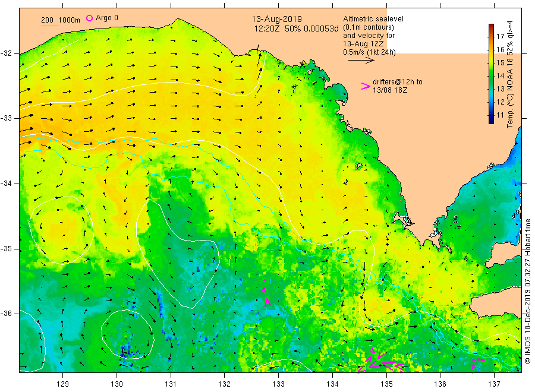The width and height of the screenshot is (535, 392).
Task: Click the magenta Argo circle marker in legend
Action: [x=89, y=18]
